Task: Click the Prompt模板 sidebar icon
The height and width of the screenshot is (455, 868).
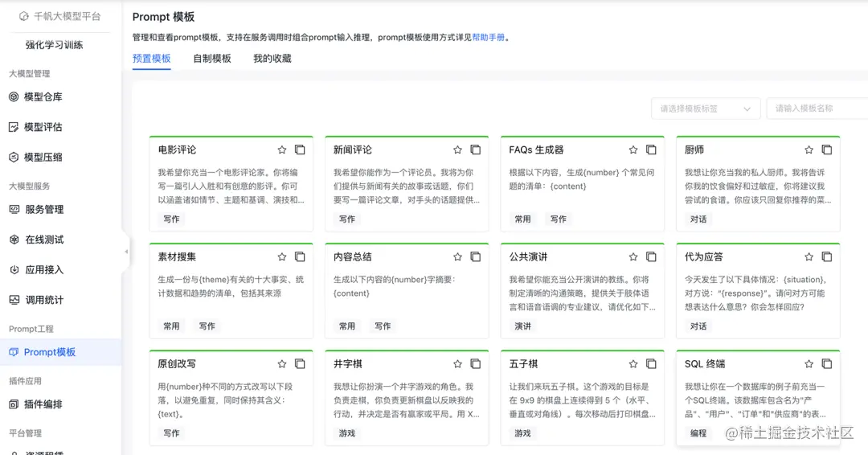Action: [14, 352]
